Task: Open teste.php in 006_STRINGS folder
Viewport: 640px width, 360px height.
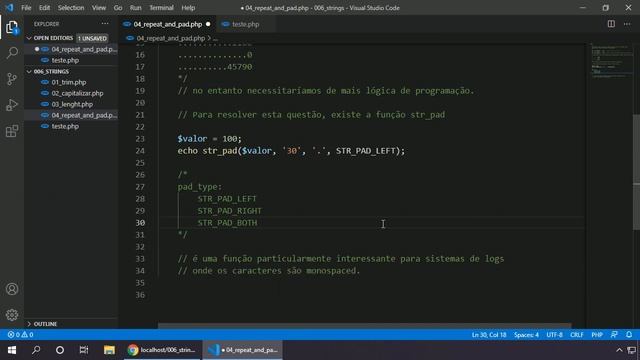Action: (x=71, y=126)
